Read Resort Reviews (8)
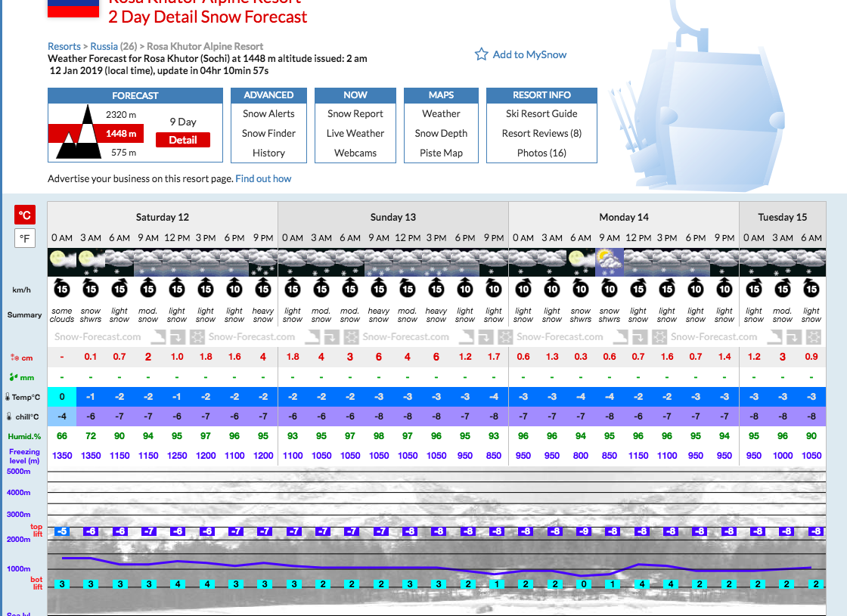 (541, 133)
